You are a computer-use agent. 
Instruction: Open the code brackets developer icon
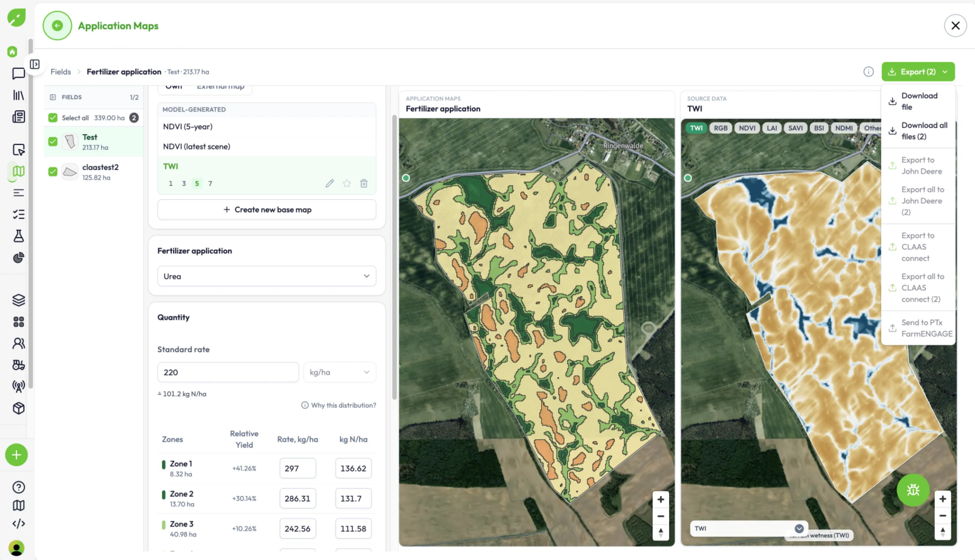pos(18,524)
